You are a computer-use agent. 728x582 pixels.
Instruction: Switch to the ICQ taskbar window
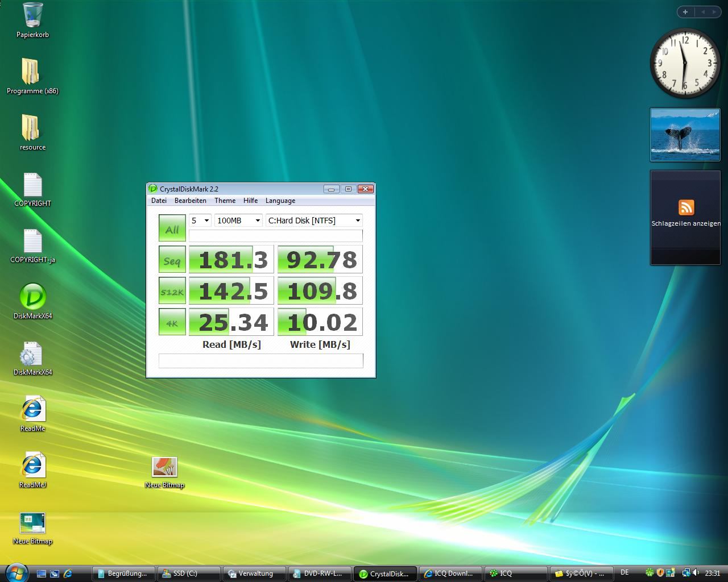[516, 573]
